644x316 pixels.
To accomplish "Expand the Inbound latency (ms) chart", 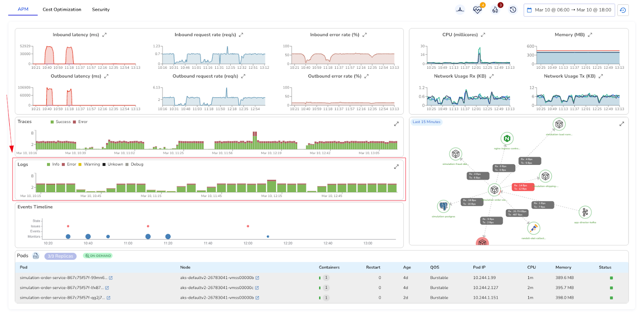I will coord(105,35).
